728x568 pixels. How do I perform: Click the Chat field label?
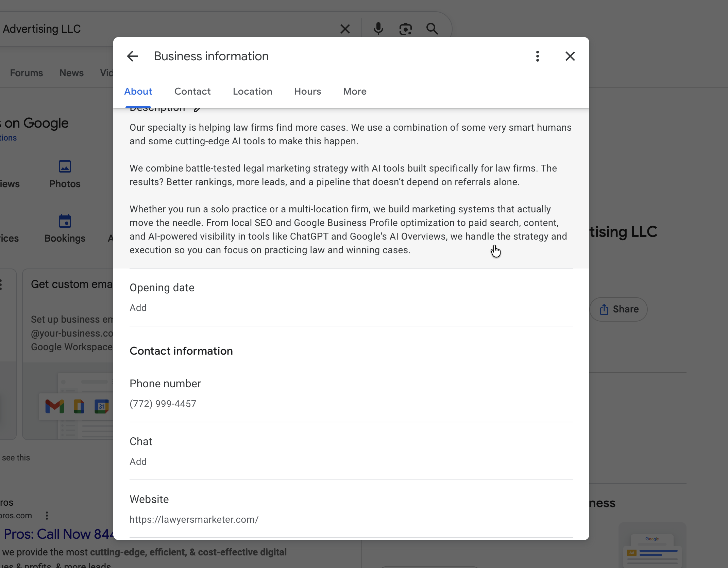[x=141, y=441]
